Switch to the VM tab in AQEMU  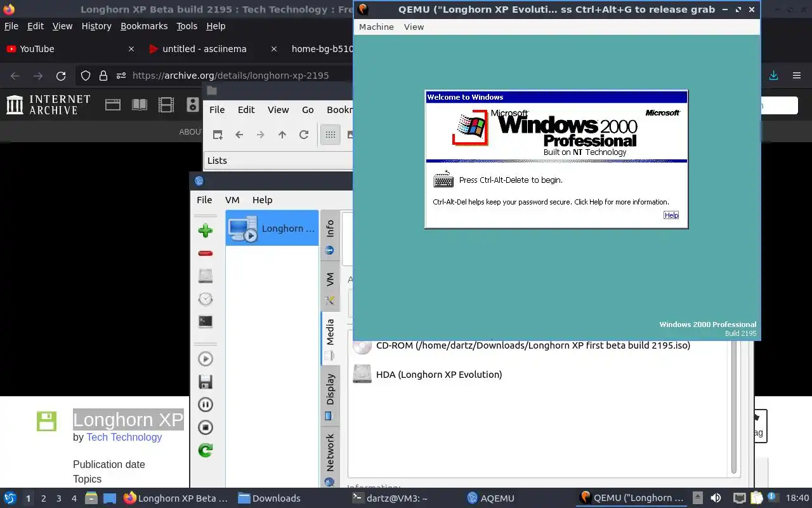[x=329, y=286]
